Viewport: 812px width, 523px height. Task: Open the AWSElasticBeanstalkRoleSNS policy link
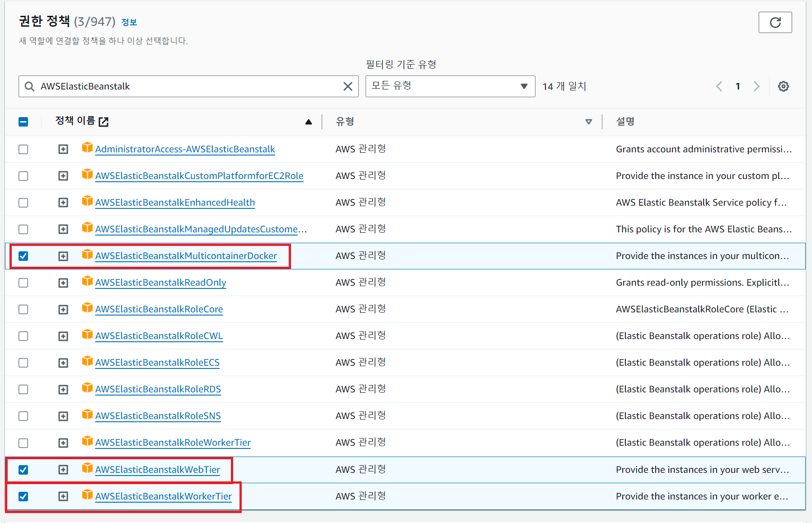(158, 416)
